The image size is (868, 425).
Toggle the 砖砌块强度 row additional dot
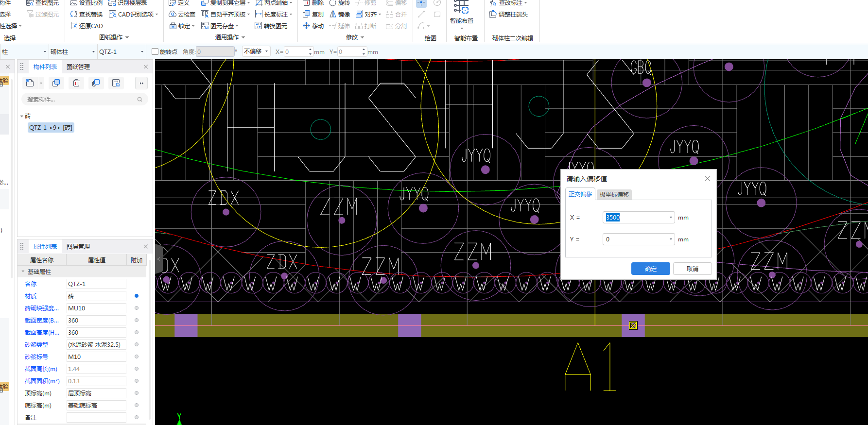coord(137,308)
